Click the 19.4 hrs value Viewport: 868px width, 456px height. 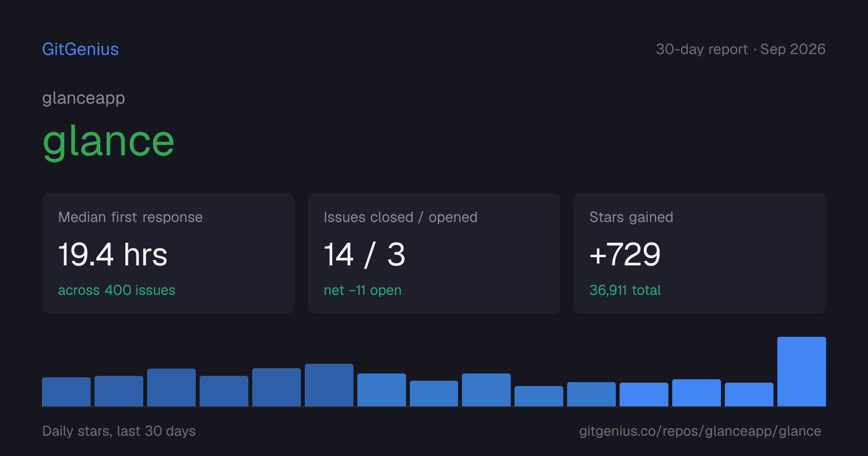pos(113,254)
